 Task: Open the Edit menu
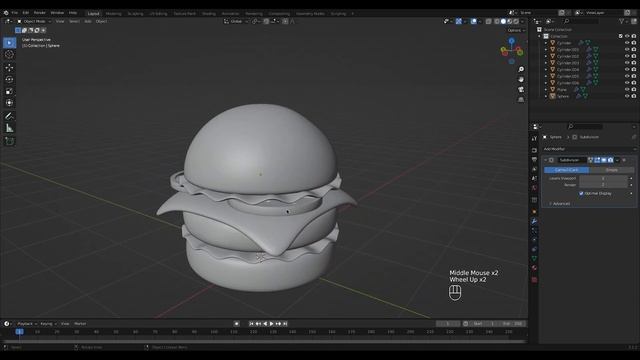[x=26, y=13]
